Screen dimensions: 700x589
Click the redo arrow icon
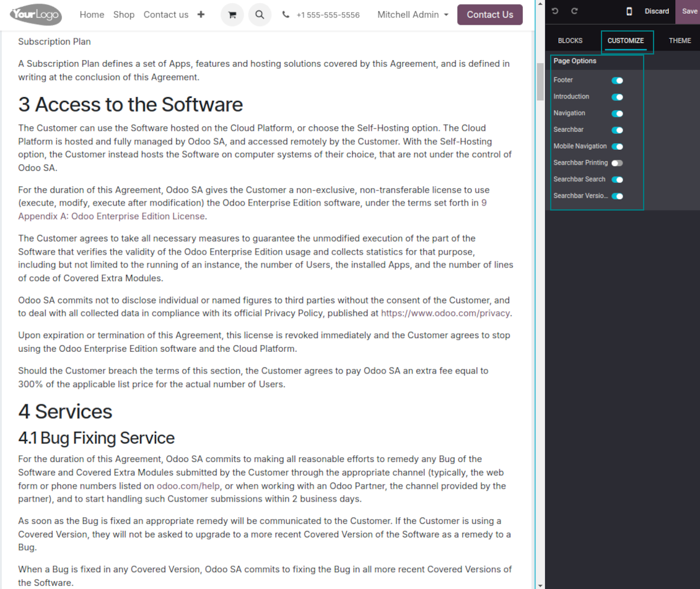coord(574,11)
